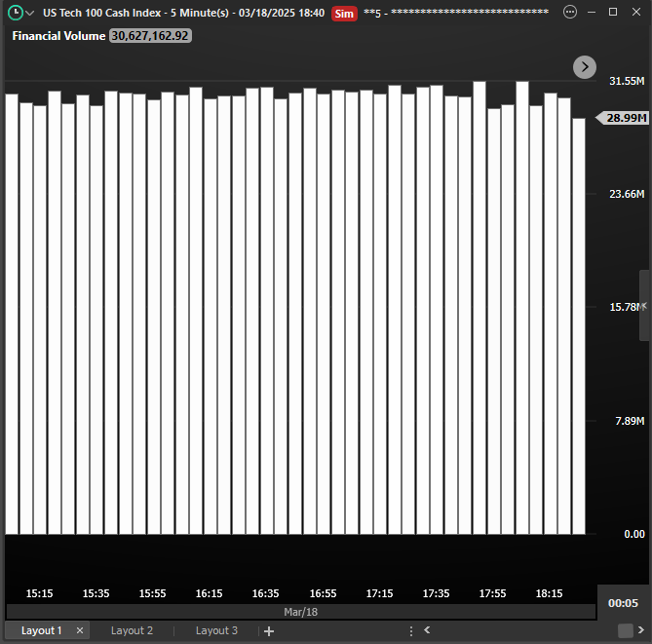Click the green clock icon in title bar
The height and width of the screenshot is (644, 652).
(x=15, y=13)
